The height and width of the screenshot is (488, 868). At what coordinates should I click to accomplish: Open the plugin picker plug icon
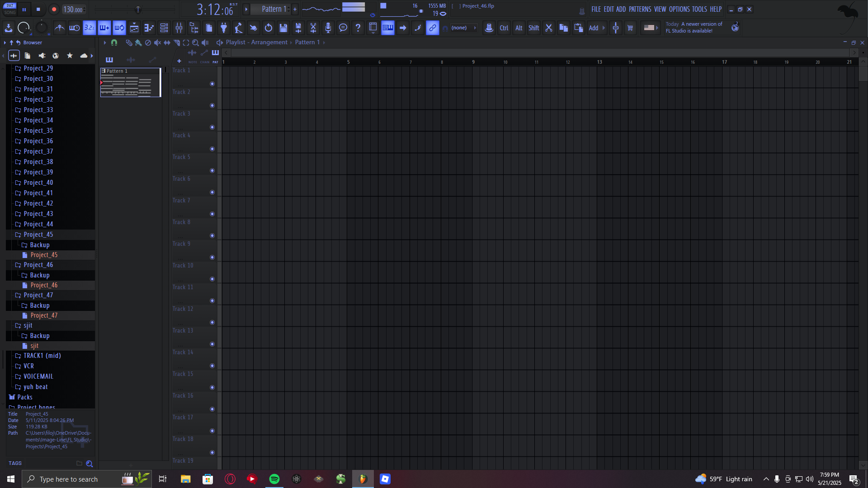(224, 28)
